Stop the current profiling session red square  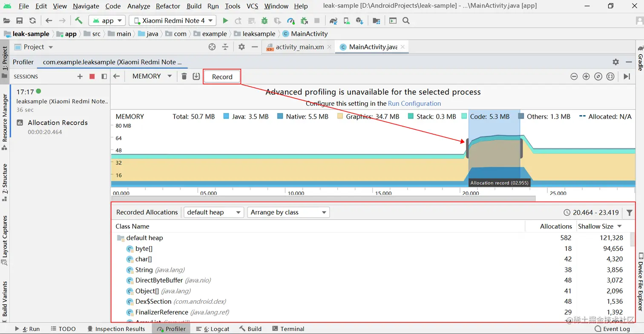pos(92,76)
